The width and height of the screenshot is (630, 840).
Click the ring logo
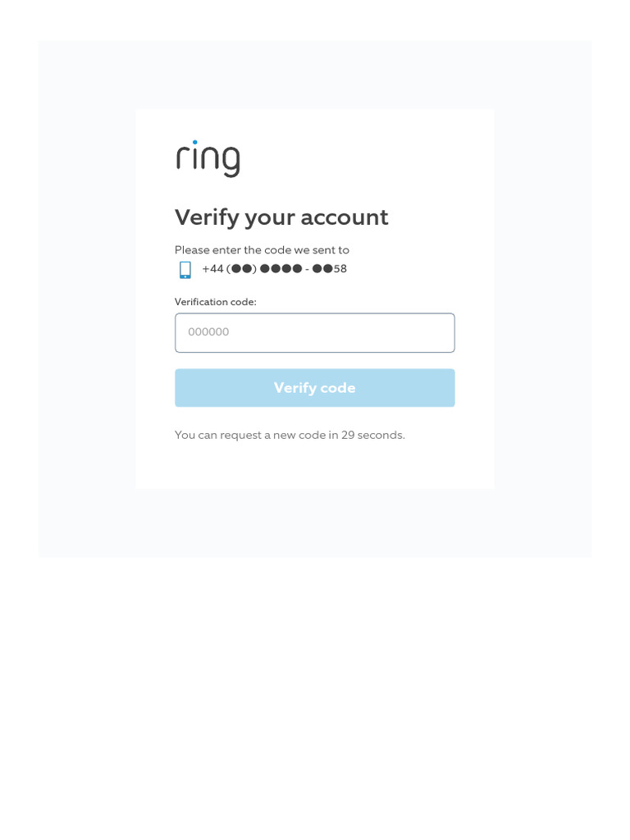coord(208,158)
